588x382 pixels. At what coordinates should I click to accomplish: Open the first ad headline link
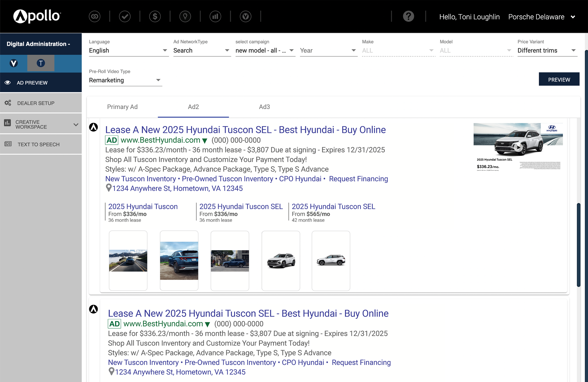(x=245, y=130)
